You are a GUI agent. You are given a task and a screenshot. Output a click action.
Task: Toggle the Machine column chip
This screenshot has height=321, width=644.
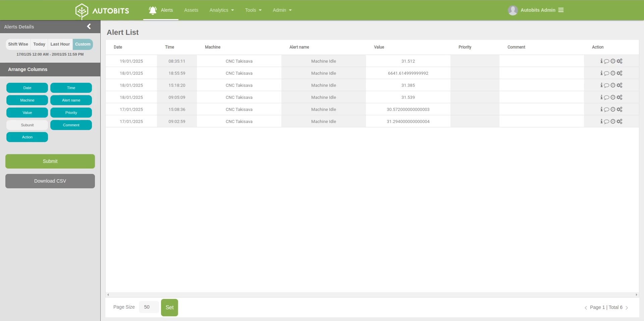click(x=27, y=100)
